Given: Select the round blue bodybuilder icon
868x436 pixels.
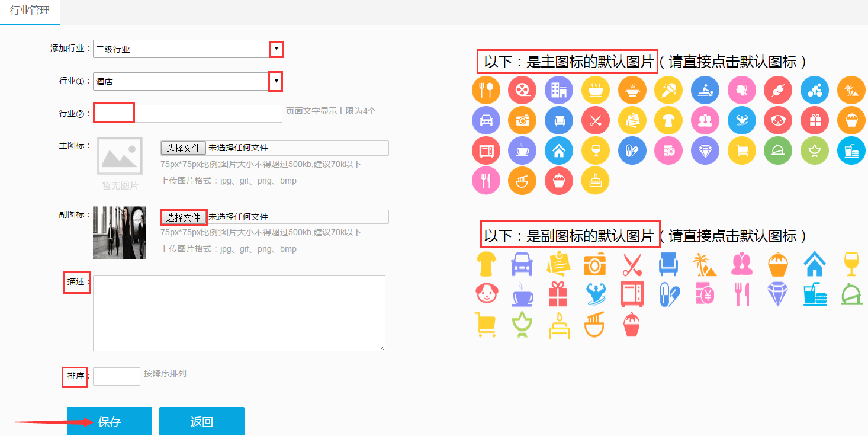Looking at the screenshot, I should click(742, 120).
